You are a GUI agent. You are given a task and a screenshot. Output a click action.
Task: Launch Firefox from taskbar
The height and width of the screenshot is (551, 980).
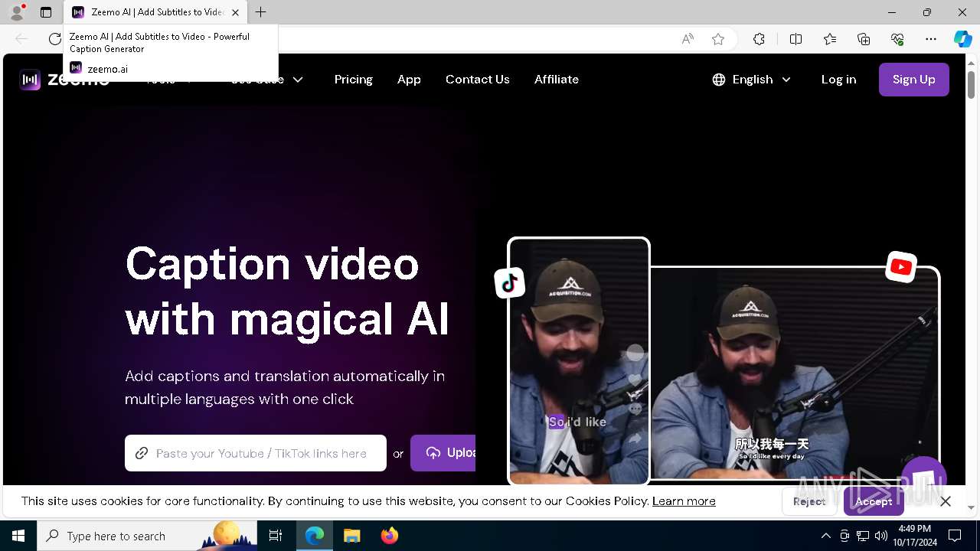[389, 536]
